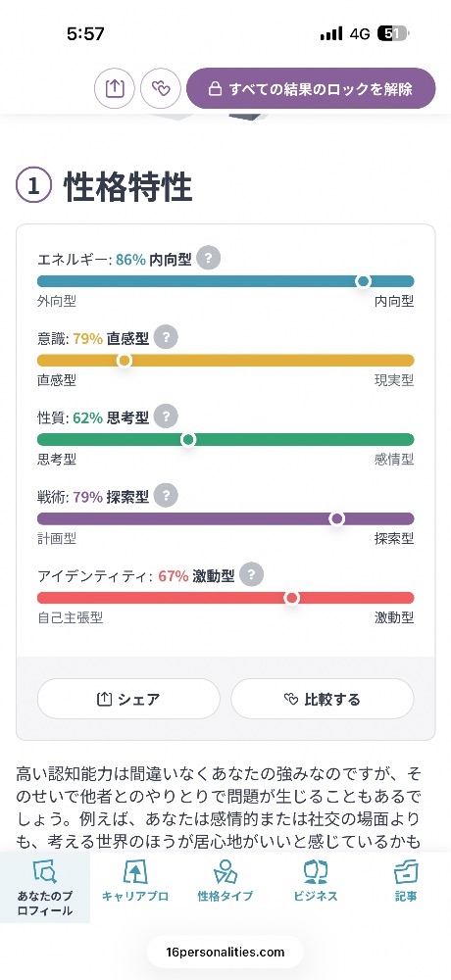Open help icon next to 戦術 探索型
This screenshot has width=451, height=980.
[x=166, y=496]
